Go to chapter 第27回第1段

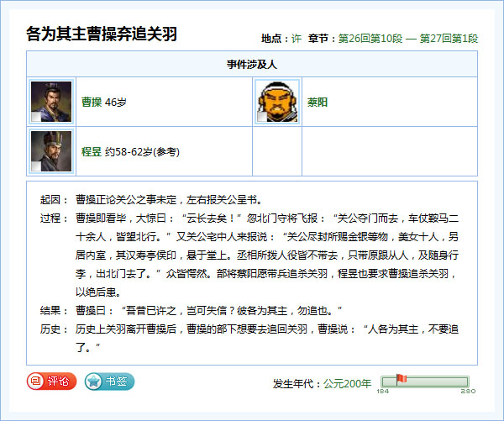[x=449, y=39]
